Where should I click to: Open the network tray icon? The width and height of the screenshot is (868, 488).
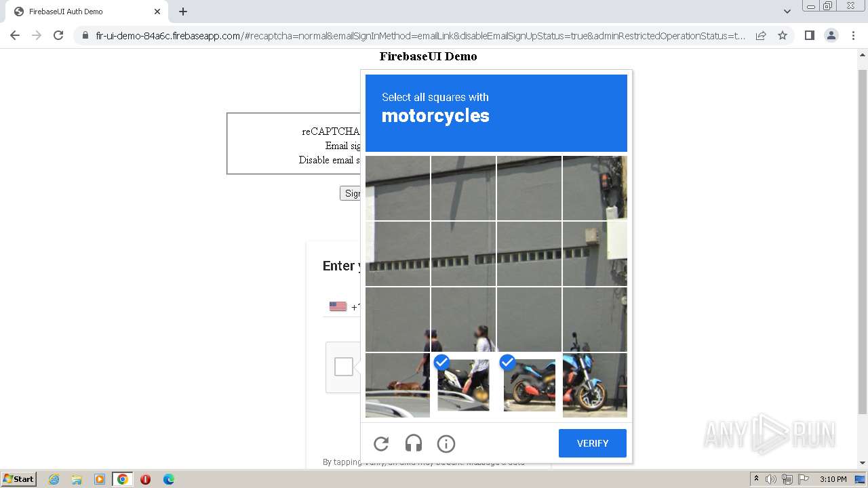pos(787,479)
